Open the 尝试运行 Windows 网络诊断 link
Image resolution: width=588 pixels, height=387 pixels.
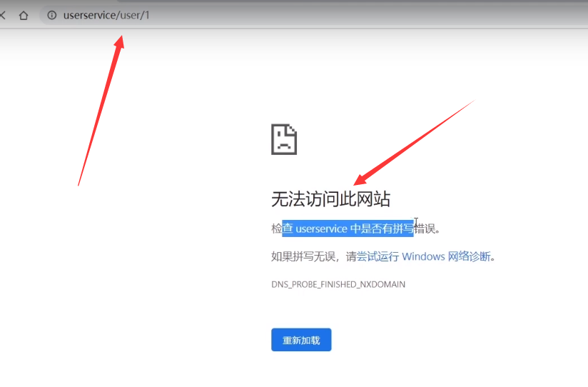click(423, 257)
